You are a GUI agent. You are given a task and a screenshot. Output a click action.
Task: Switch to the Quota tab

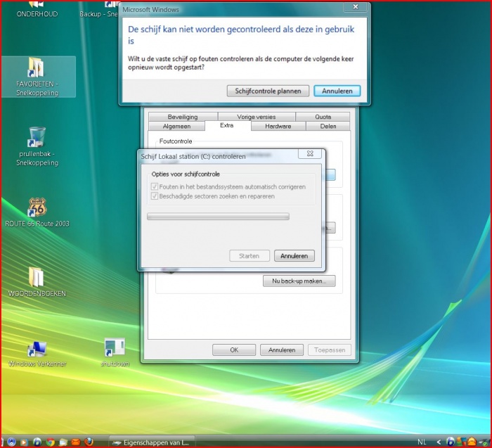click(x=323, y=117)
